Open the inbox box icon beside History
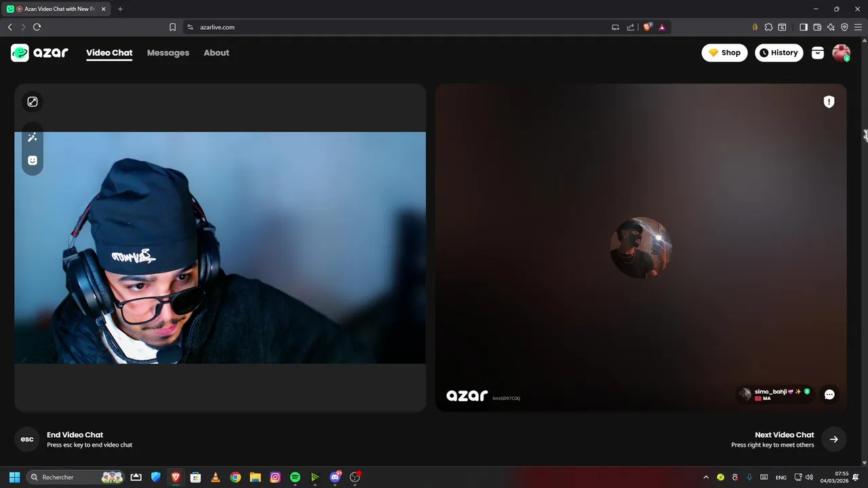The height and width of the screenshot is (488, 868). (x=818, y=53)
